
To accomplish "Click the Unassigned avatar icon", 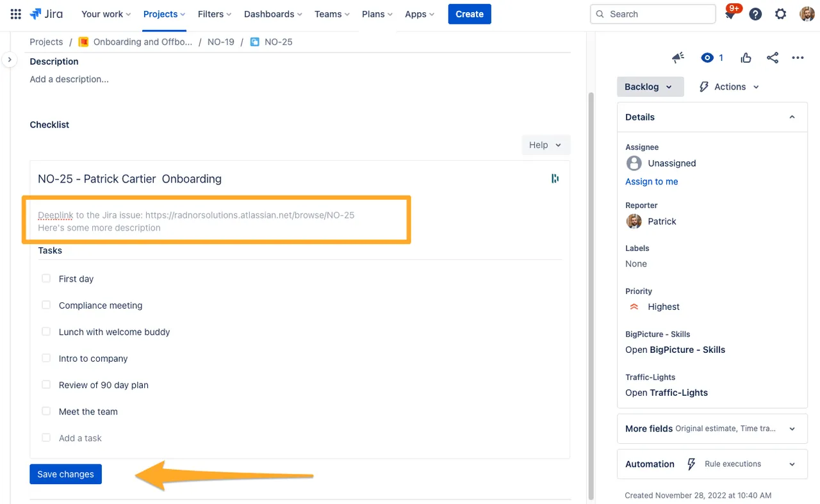I will pyautogui.click(x=634, y=163).
